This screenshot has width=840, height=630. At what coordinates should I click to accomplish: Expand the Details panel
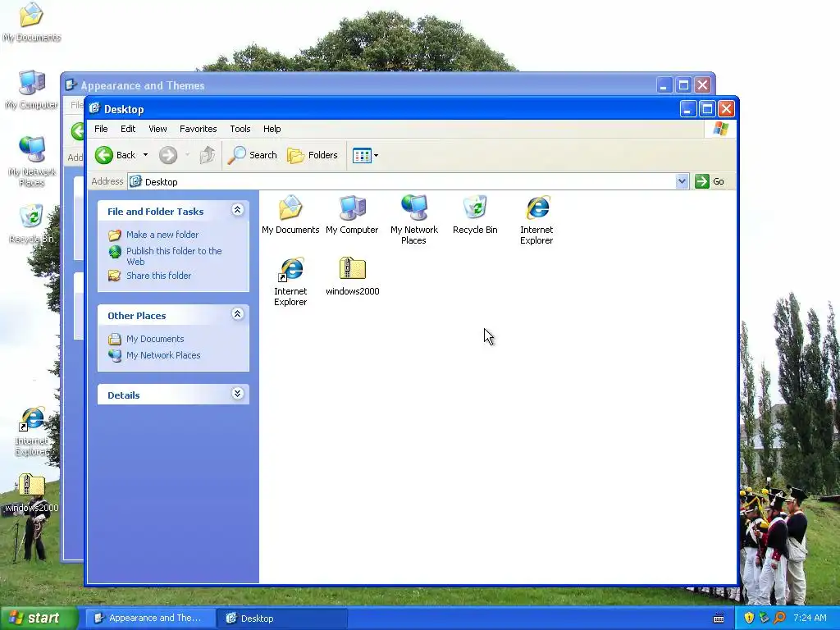[x=237, y=394]
